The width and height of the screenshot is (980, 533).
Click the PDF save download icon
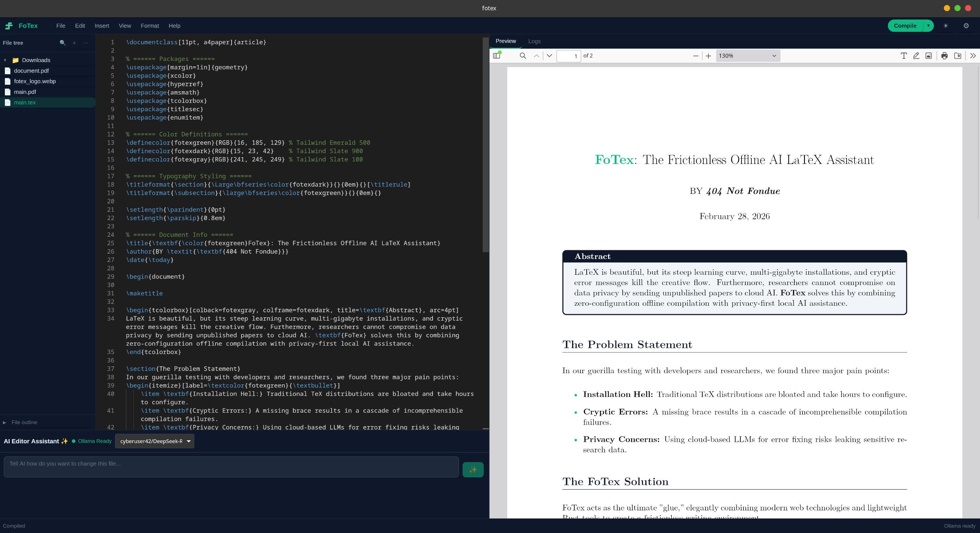pos(957,56)
